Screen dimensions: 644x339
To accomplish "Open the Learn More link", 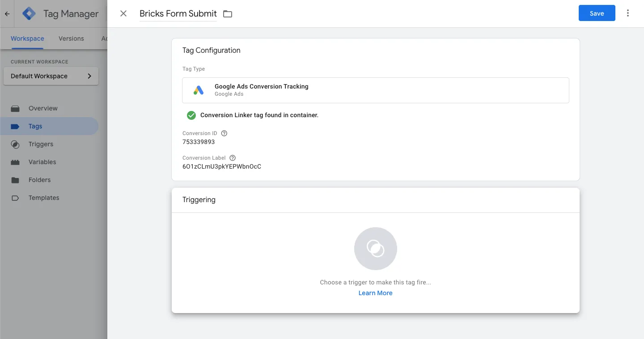I will point(375,292).
